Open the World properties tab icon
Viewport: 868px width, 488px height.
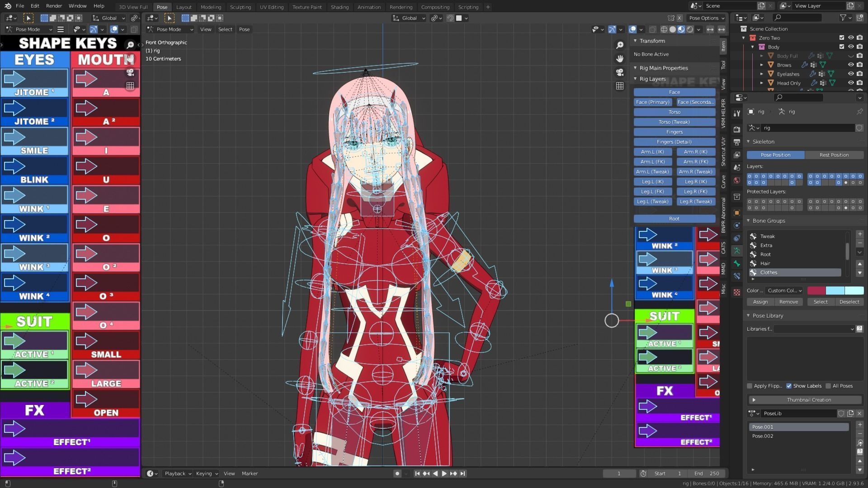point(737,180)
